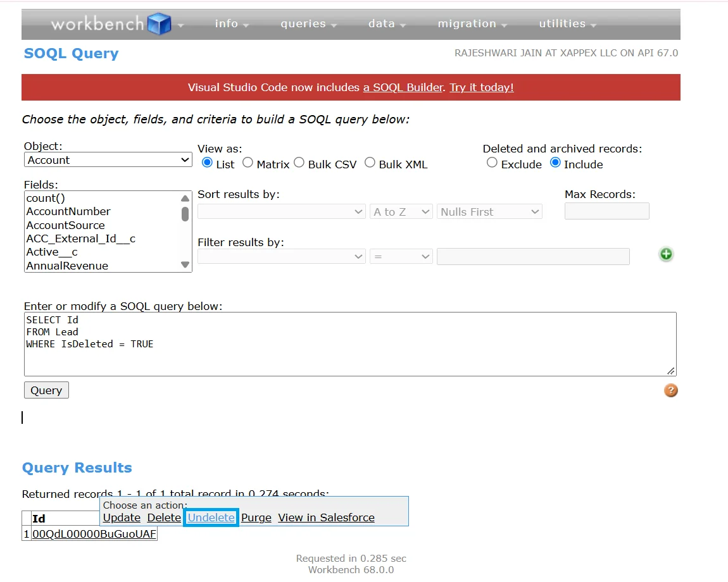Click inside the SOQL query text area
728x582 pixels.
tap(350, 344)
